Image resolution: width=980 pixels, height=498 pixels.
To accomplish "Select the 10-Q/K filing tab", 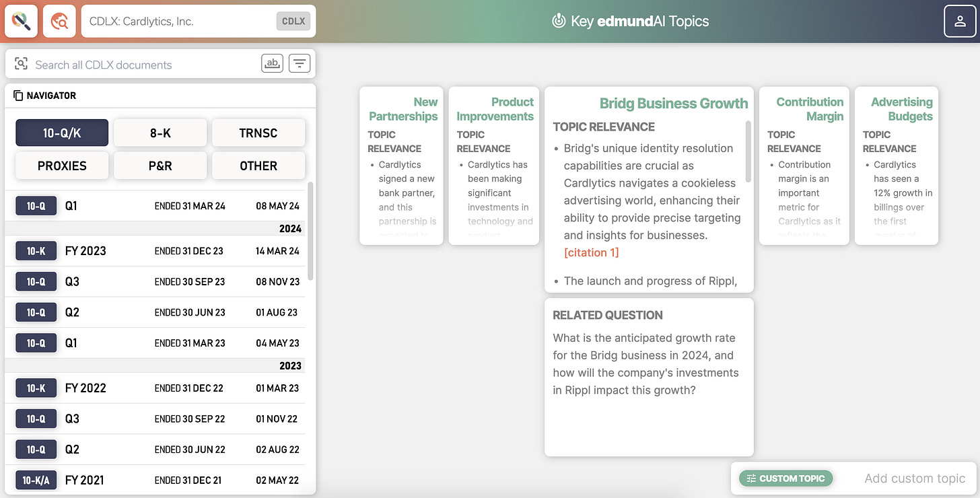I will (x=62, y=133).
